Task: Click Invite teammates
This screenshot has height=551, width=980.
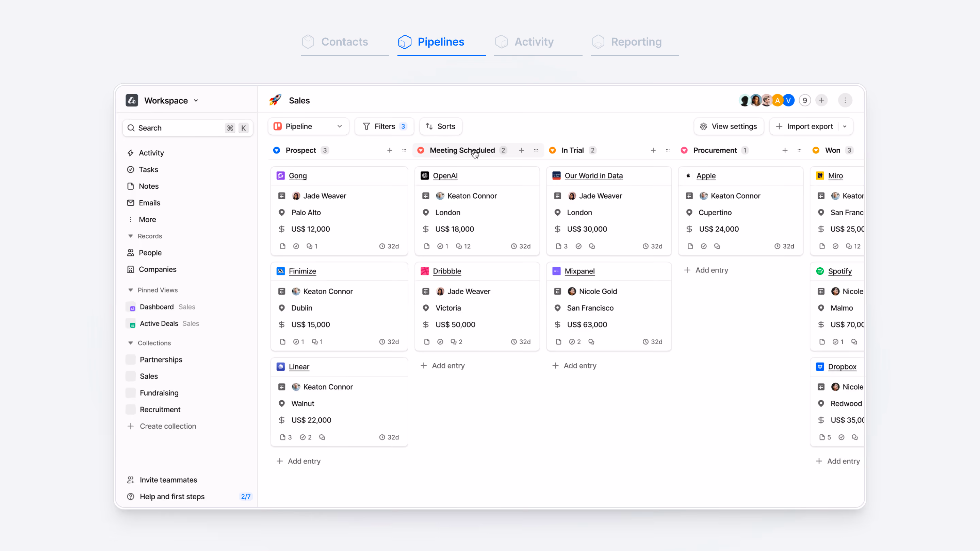Action: 162,480
